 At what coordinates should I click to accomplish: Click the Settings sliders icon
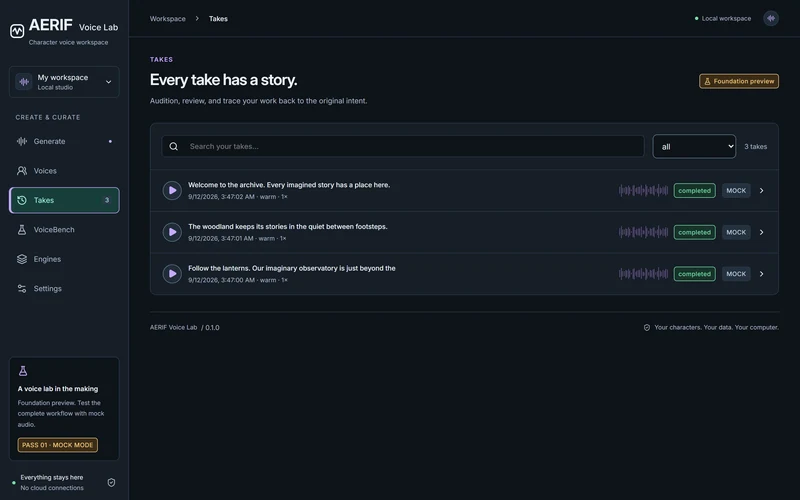tap(21, 289)
